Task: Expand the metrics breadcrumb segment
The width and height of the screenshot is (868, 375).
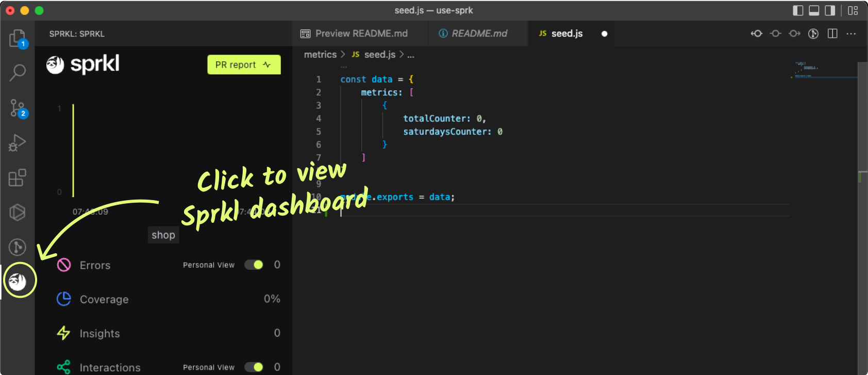Action: click(320, 55)
